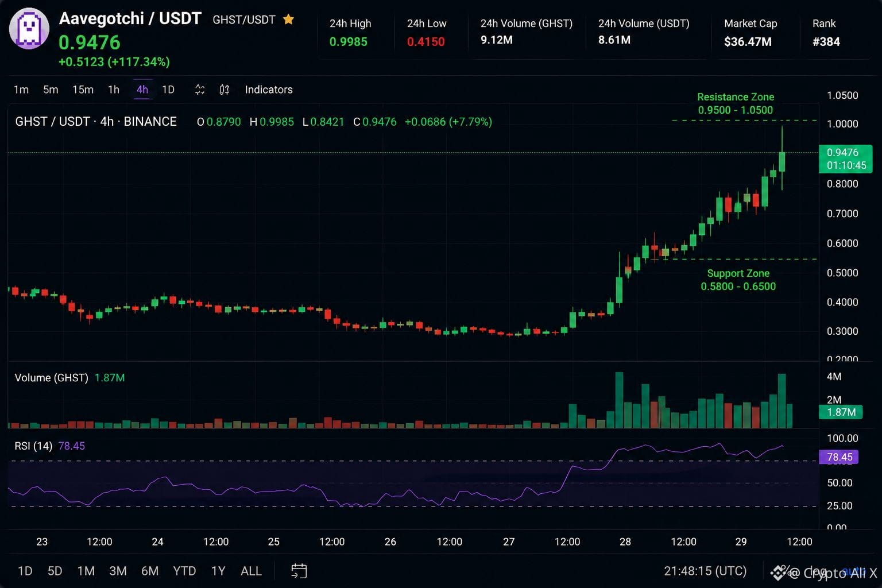
Task: Set chart range to 1Y
Action: tap(218, 571)
